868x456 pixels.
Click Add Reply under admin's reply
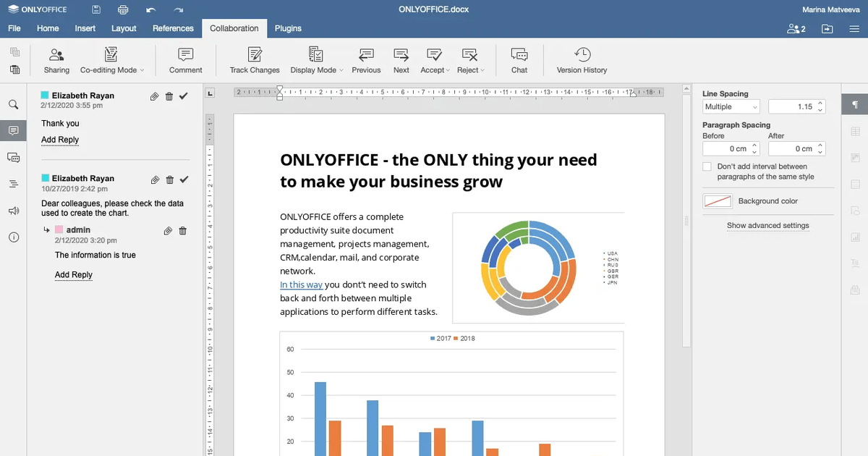(x=74, y=274)
